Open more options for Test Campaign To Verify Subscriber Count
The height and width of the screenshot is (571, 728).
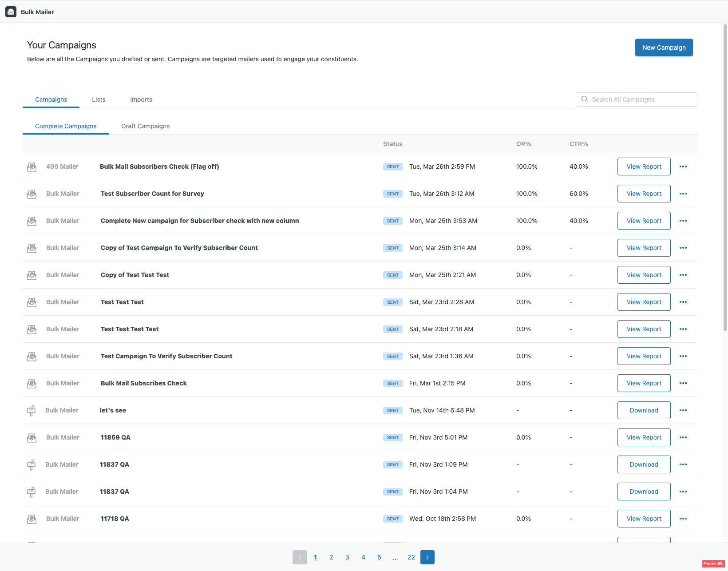pyautogui.click(x=683, y=356)
